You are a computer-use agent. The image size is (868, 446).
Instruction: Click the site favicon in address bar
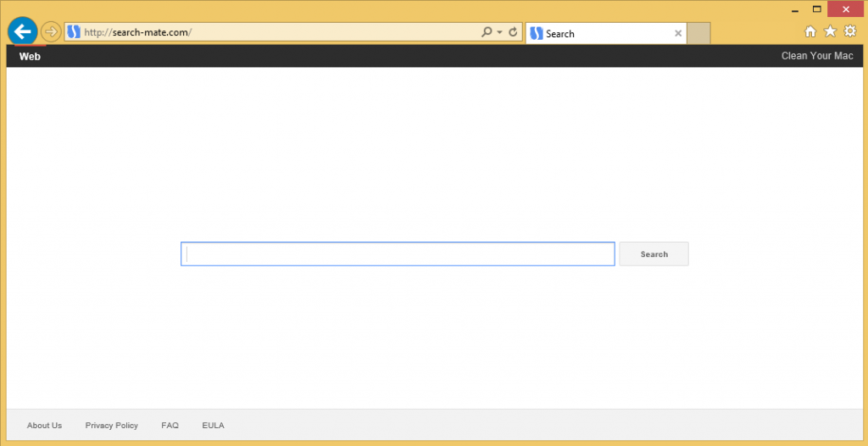(74, 32)
